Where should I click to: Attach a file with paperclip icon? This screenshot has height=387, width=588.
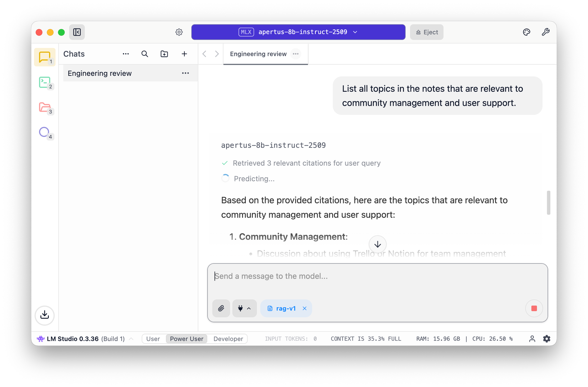[x=221, y=308]
